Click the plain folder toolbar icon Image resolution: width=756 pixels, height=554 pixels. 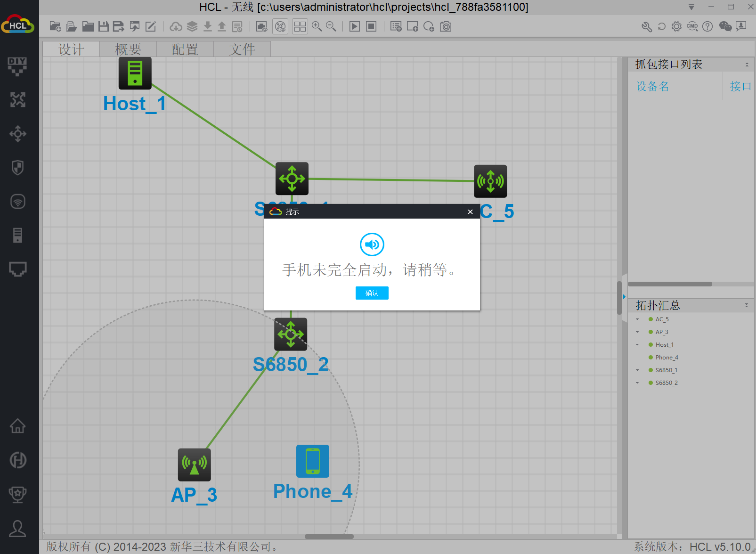(88, 26)
